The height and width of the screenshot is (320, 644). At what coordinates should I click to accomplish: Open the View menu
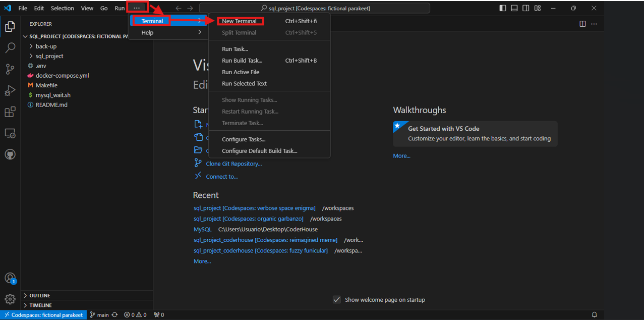pos(87,8)
